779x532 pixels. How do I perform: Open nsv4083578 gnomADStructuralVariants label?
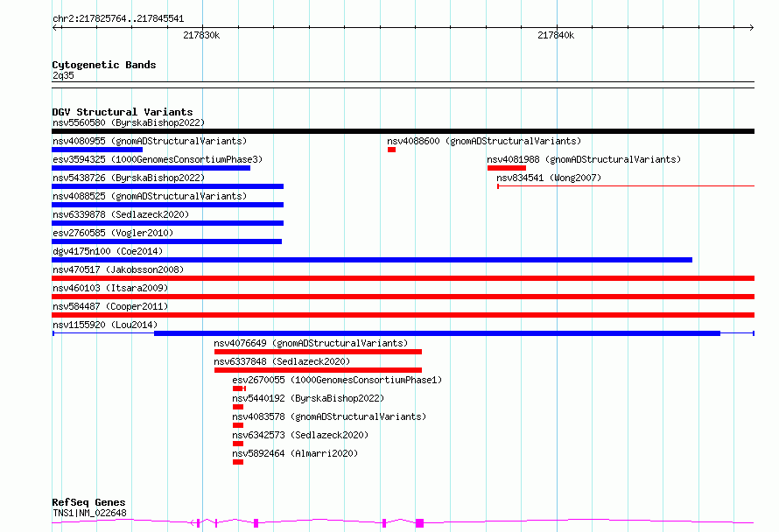click(x=329, y=416)
